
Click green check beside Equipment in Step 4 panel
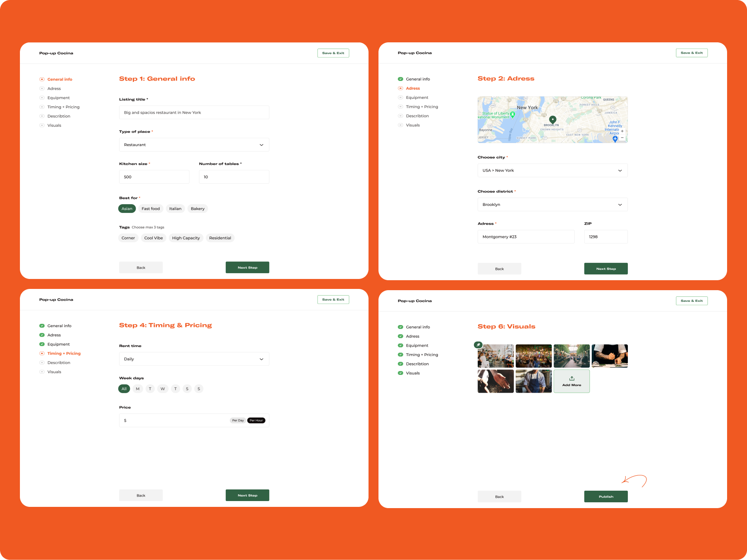(x=42, y=344)
